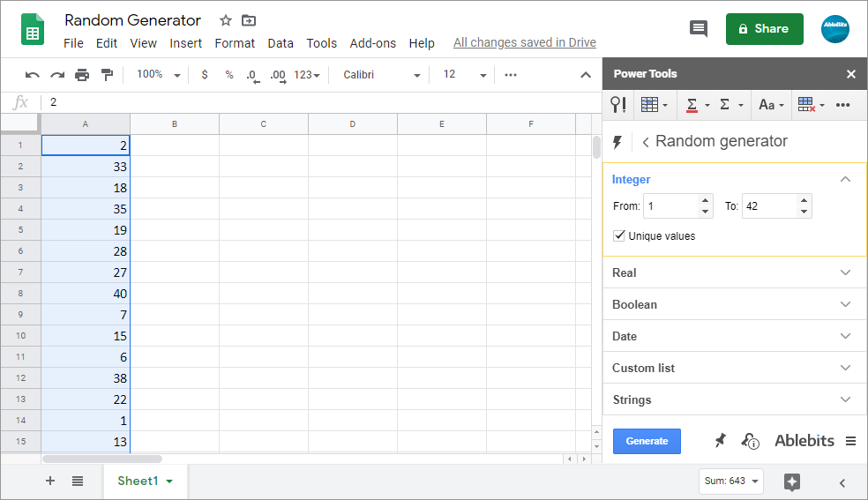
Task: Open the Tools menu
Action: pyautogui.click(x=322, y=43)
